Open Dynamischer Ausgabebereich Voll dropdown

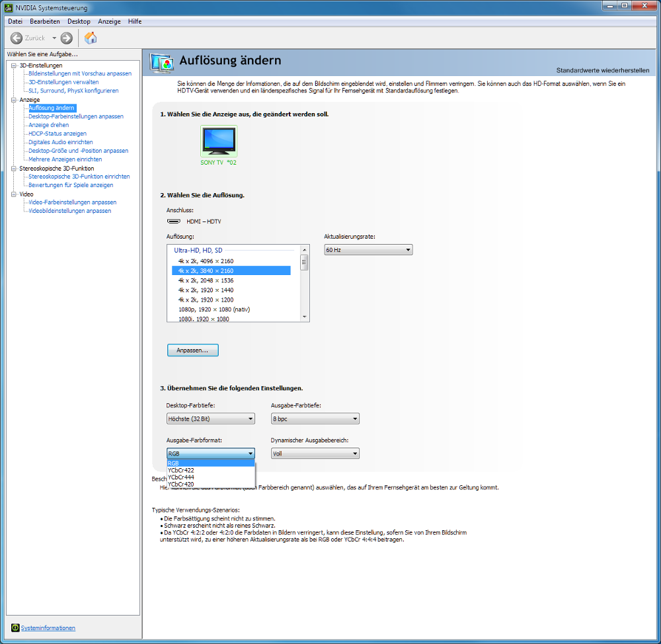point(315,454)
